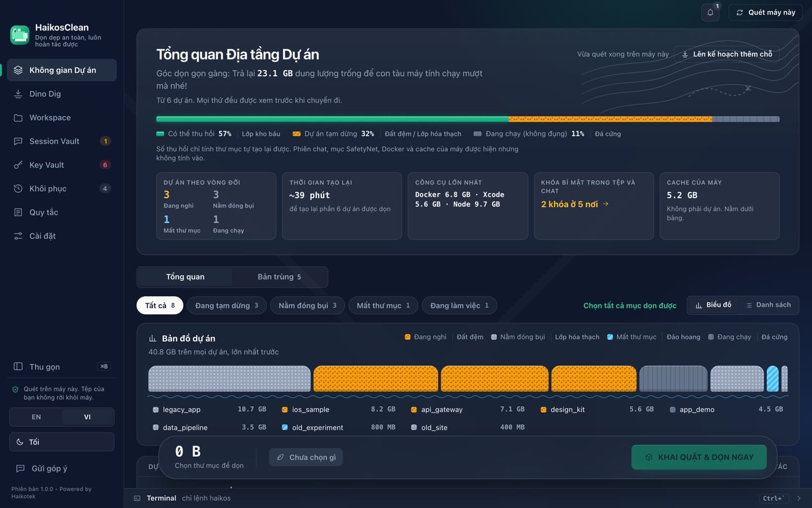
Task: Open the Tổng quan tab
Action: click(185, 277)
